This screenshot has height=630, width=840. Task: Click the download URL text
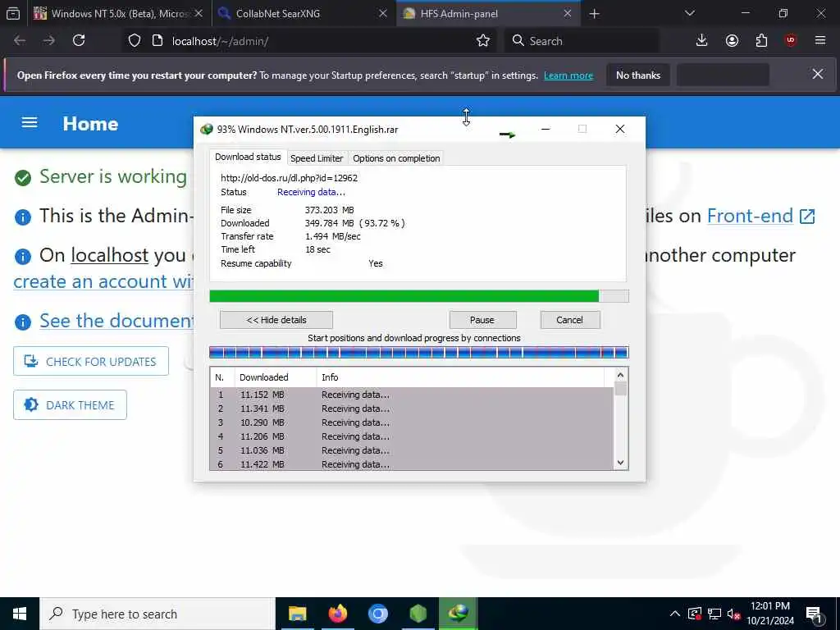pyautogui.click(x=289, y=178)
